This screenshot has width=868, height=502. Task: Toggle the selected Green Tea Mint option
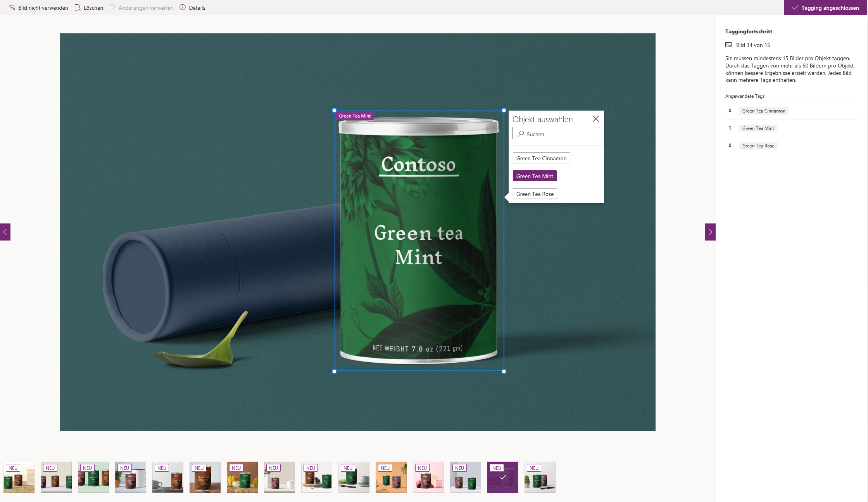[535, 176]
